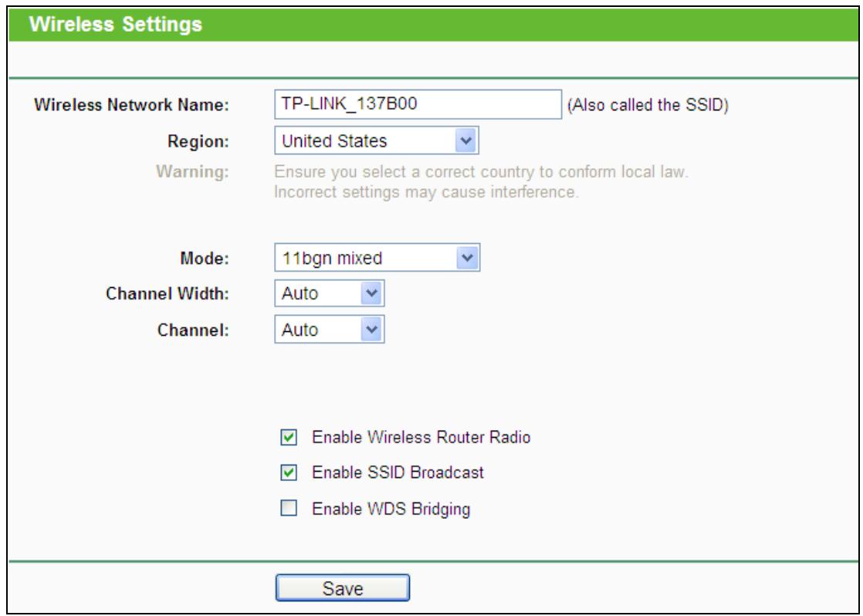This screenshot has width=863, height=616.
Task: Disable the Enable Wireless Router Radio checkbox
Action: point(289,438)
